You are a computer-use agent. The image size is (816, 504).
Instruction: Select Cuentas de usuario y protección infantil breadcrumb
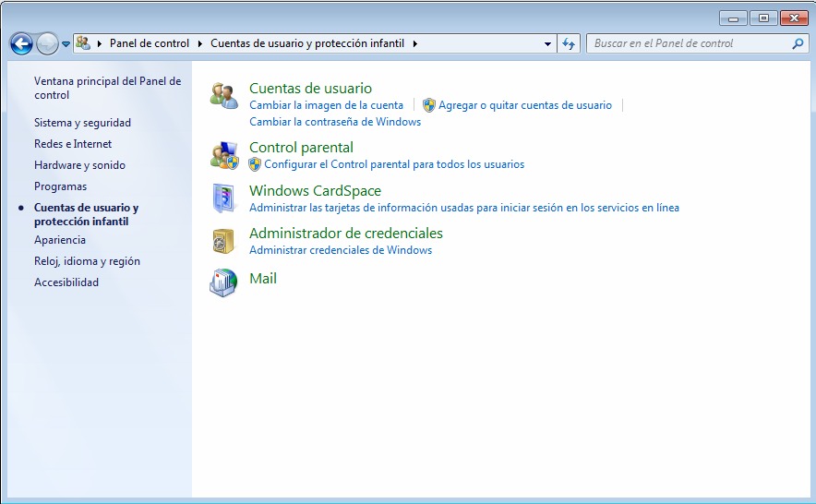[307, 43]
